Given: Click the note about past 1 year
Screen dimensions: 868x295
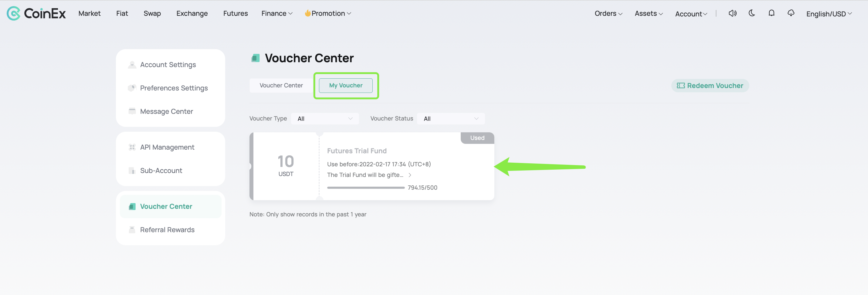Looking at the screenshot, I should [308, 215].
